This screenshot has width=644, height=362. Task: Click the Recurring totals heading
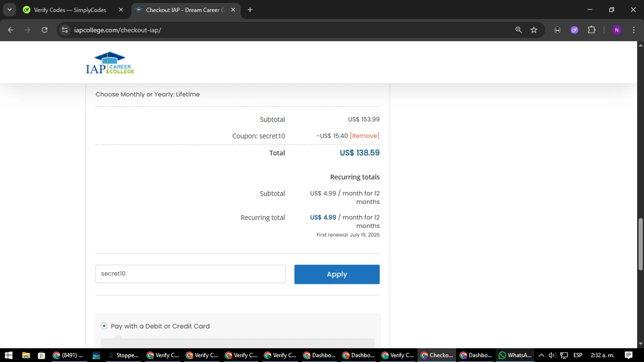[x=355, y=177]
